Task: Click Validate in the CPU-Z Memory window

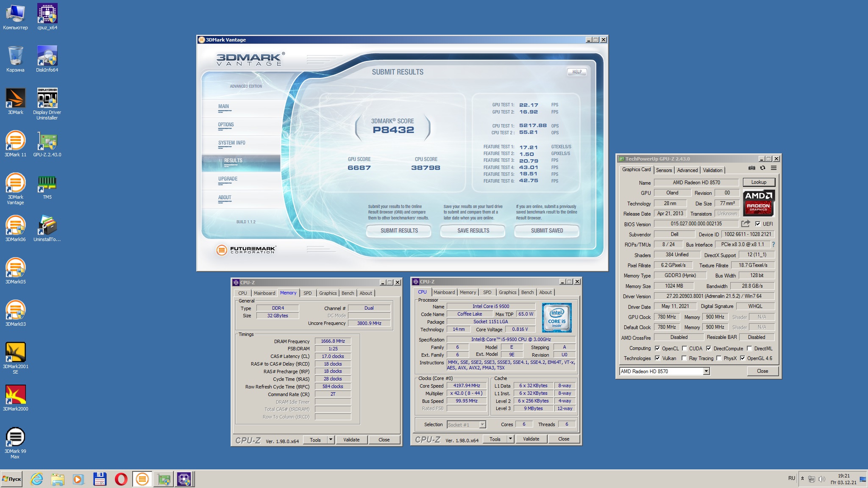Action: [351, 440]
